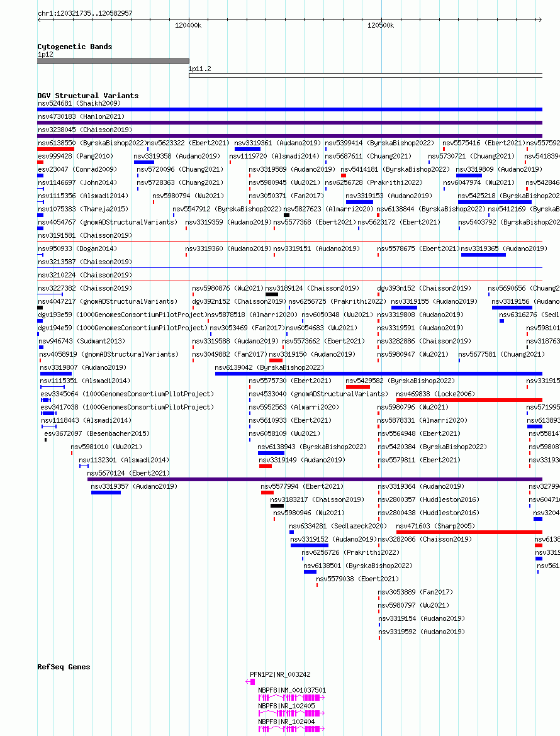The image size is (560, 736).
Task: Click the esv3672097 (Besenbacher2015) label
Action: coord(97,433)
